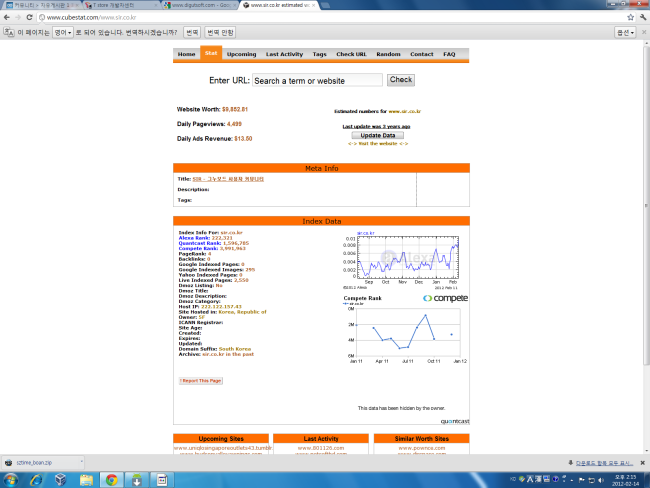Click the Update Data button
This screenshot has height=488, width=650.
pyautogui.click(x=378, y=135)
